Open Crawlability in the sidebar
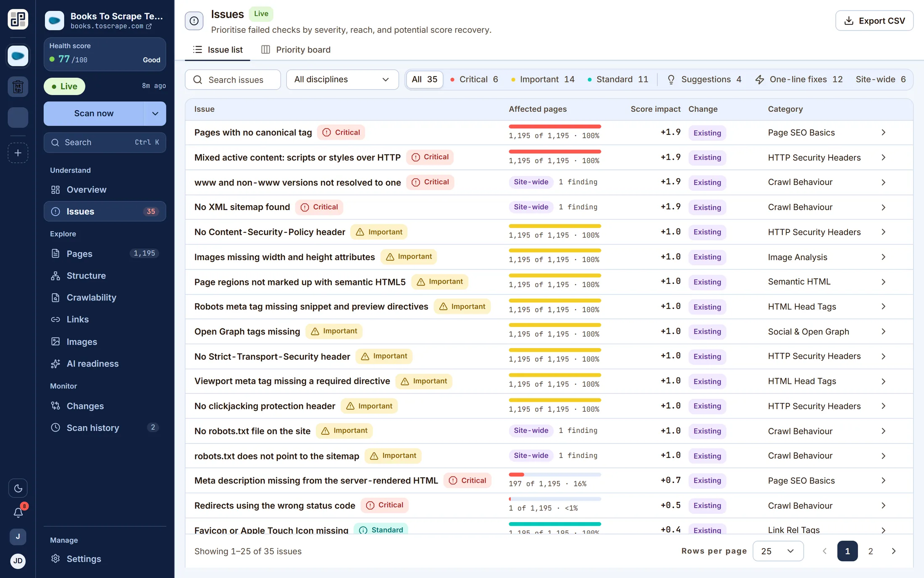 105,298
